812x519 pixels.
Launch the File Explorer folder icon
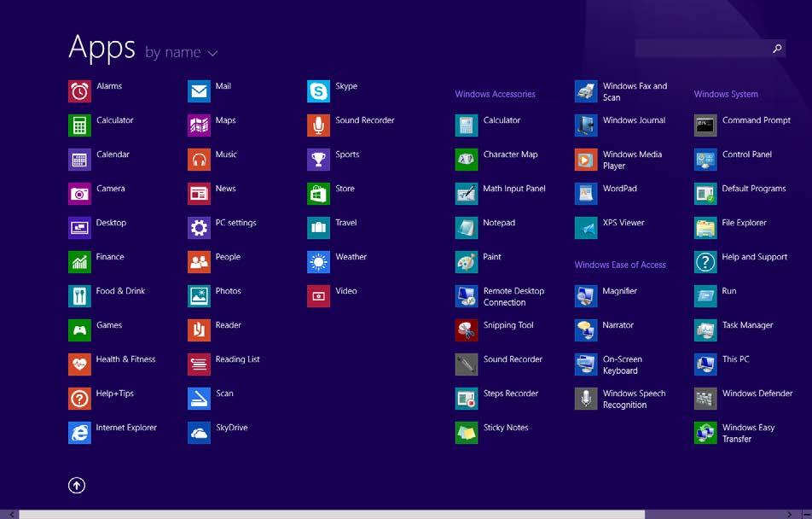pos(705,228)
